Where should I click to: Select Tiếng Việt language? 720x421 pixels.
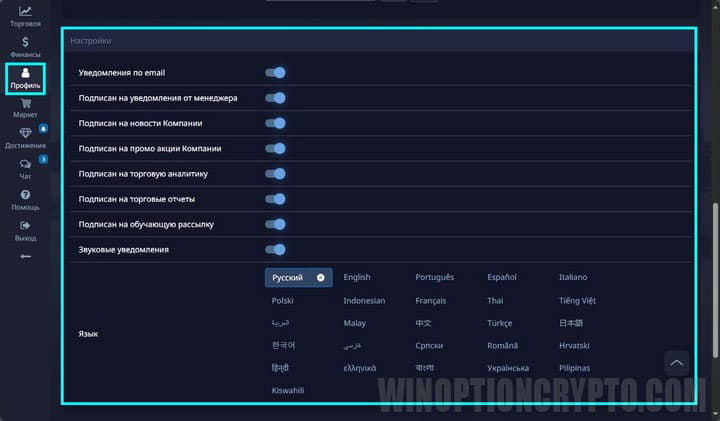point(577,301)
